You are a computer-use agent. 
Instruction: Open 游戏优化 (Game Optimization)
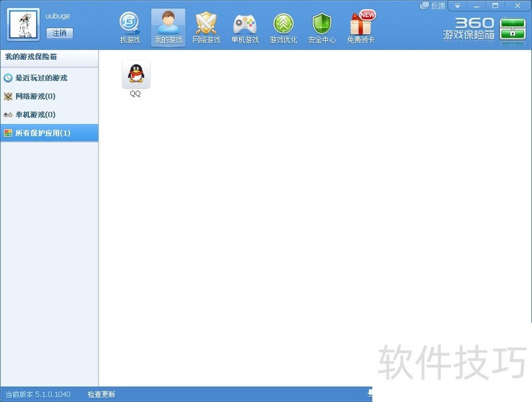283,28
